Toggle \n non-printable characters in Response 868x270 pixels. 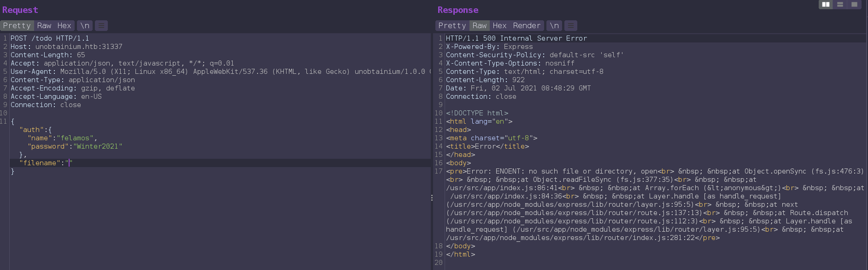point(554,26)
